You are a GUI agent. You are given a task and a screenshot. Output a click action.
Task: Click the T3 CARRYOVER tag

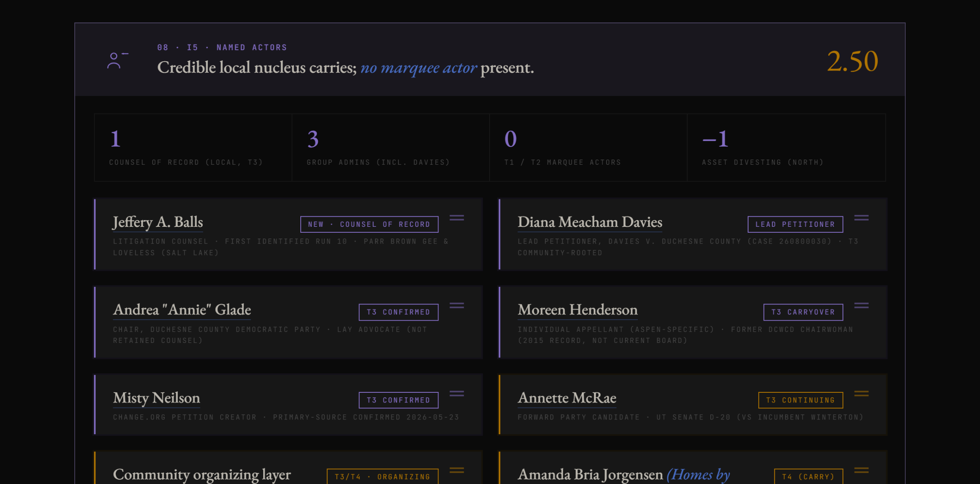803,312
